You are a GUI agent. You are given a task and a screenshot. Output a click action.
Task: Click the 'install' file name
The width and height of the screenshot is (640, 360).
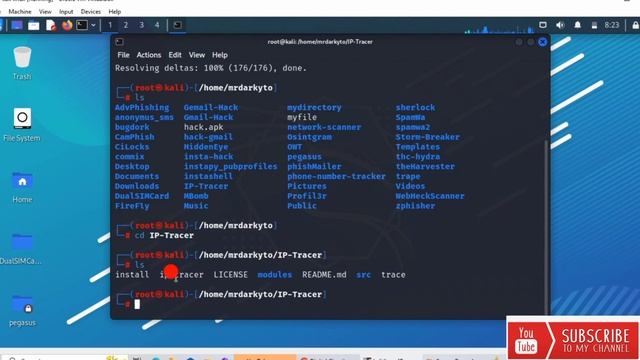pyautogui.click(x=132, y=275)
